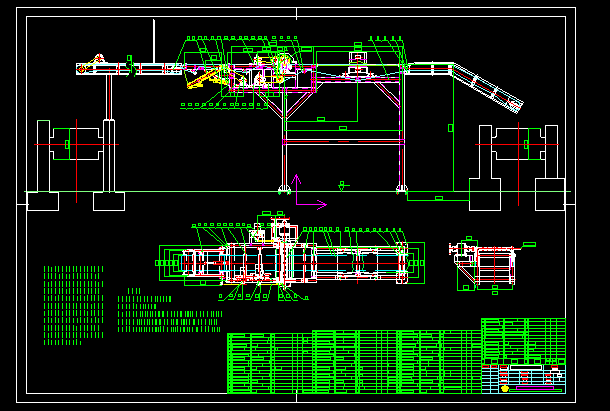Image resolution: width=610 pixels, height=411 pixels.
Task: Pick the inclined conveyor ramp at the right end
Action: pyautogui.click(x=488, y=88)
